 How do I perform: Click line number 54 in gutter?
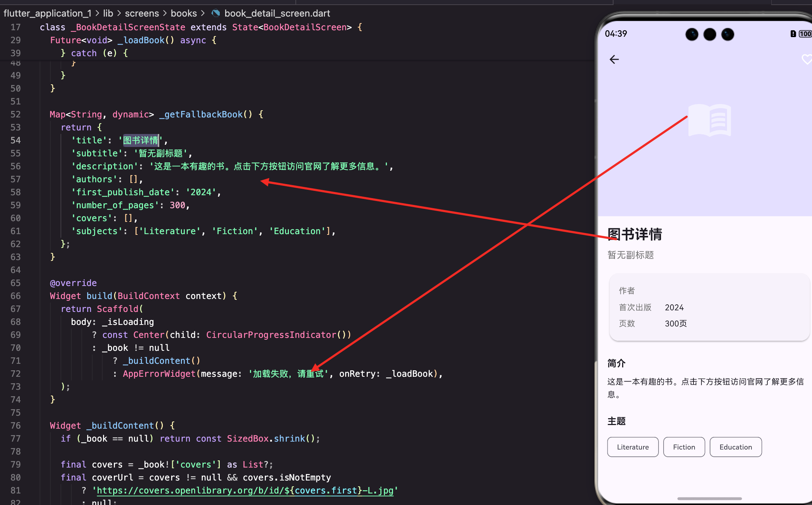coord(15,140)
